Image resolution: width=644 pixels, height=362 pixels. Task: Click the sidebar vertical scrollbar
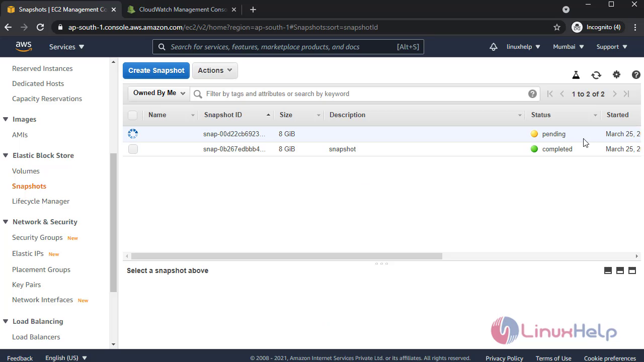(113, 222)
